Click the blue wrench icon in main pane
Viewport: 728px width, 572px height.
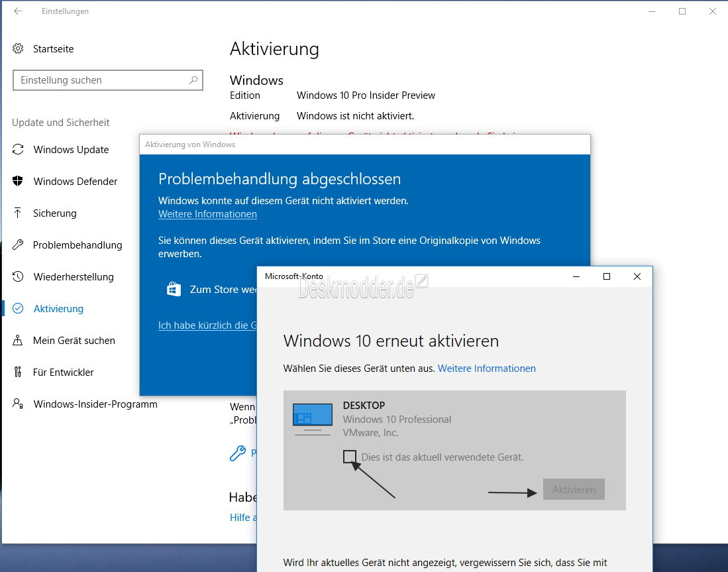click(x=238, y=453)
